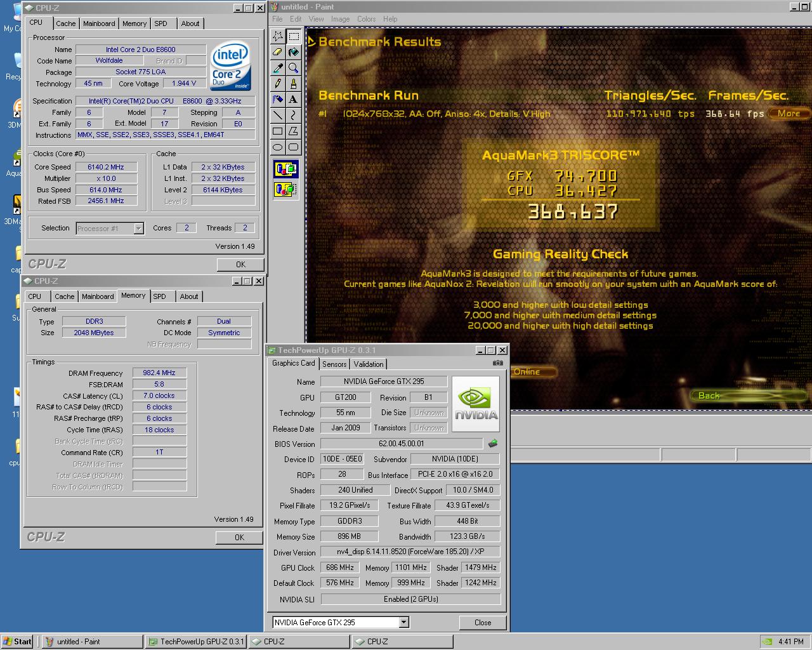Activate the Pick Color eyedropper tool
This screenshot has height=650, width=812.
278,68
